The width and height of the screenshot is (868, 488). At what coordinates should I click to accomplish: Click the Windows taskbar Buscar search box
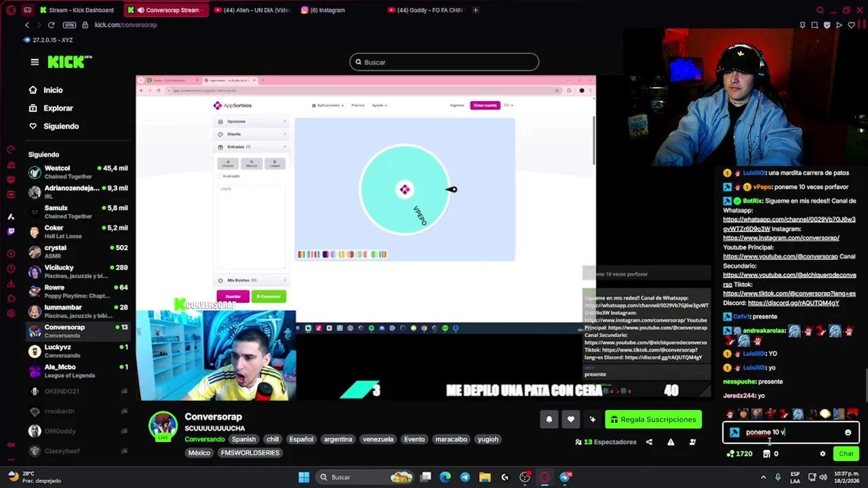(x=366, y=477)
